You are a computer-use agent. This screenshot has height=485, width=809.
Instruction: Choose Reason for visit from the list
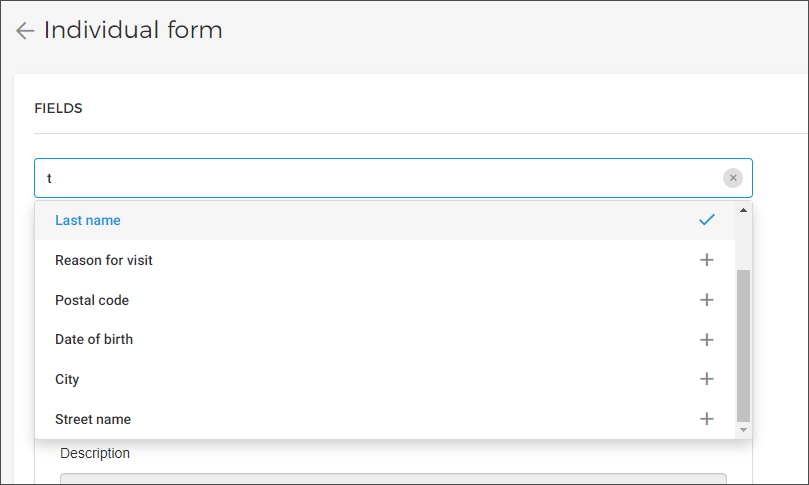coord(385,260)
